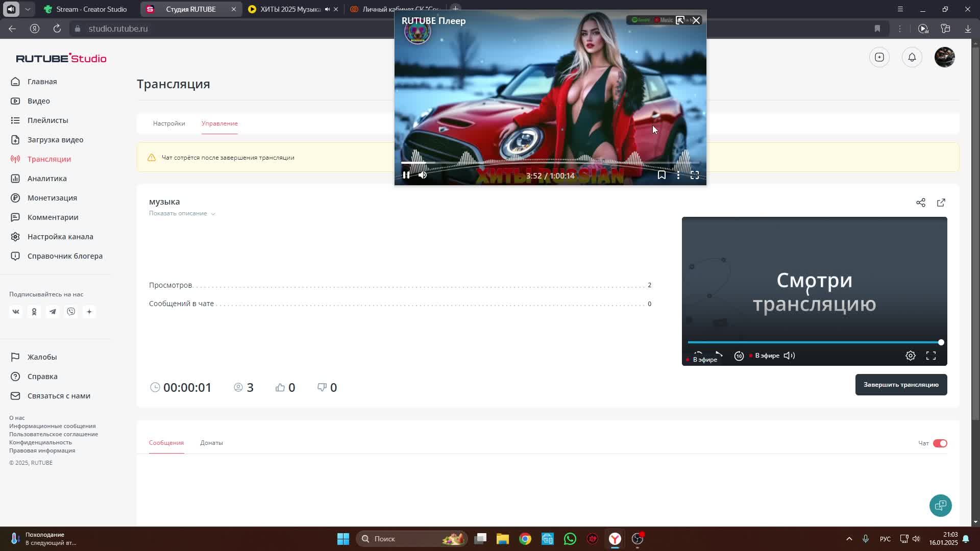Open Информационные сообщения link

[52, 426]
